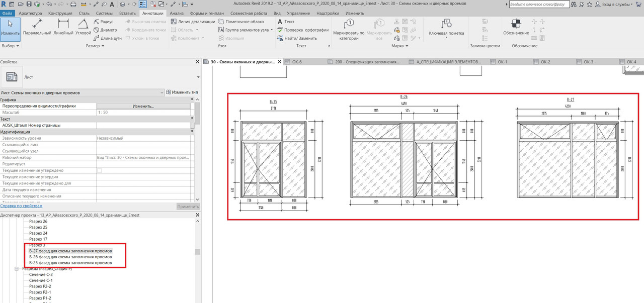Open the Вид ribbon tab
644x303 pixels.
click(x=278, y=13)
